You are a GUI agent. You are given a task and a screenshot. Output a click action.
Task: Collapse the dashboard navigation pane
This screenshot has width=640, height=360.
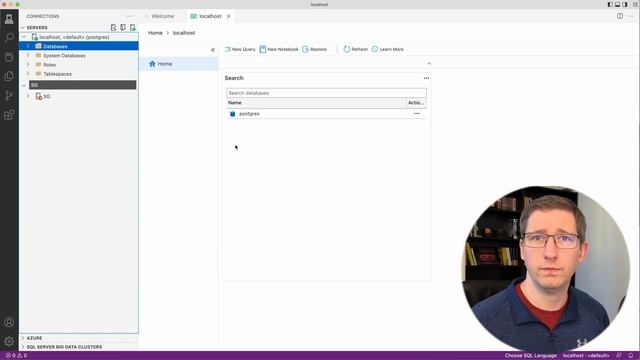point(213,50)
